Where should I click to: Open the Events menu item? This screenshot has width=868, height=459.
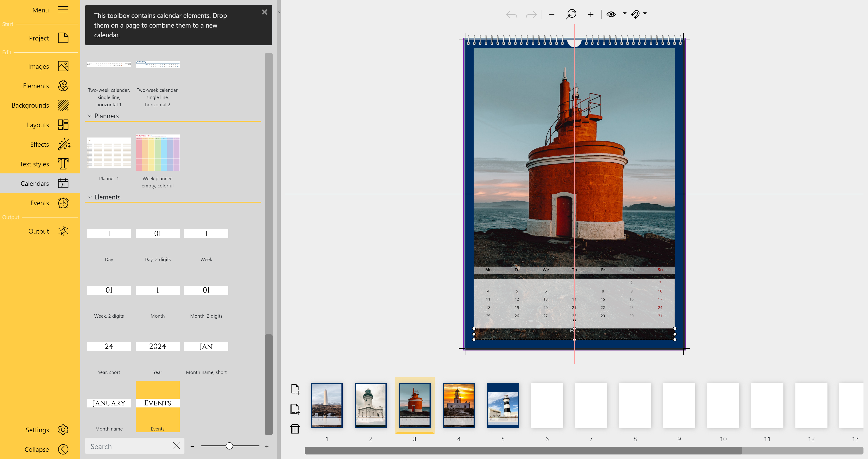coord(63,203)
